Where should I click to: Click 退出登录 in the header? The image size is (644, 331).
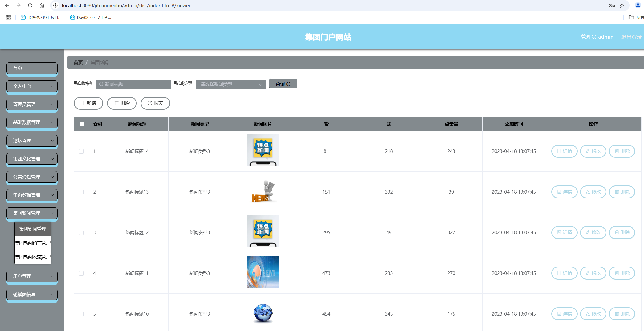coord(631,37)
